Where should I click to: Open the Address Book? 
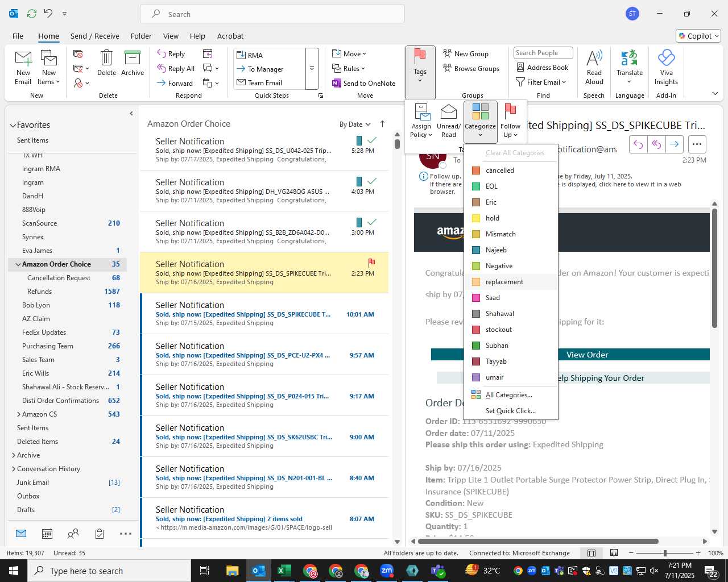point(542,67)
